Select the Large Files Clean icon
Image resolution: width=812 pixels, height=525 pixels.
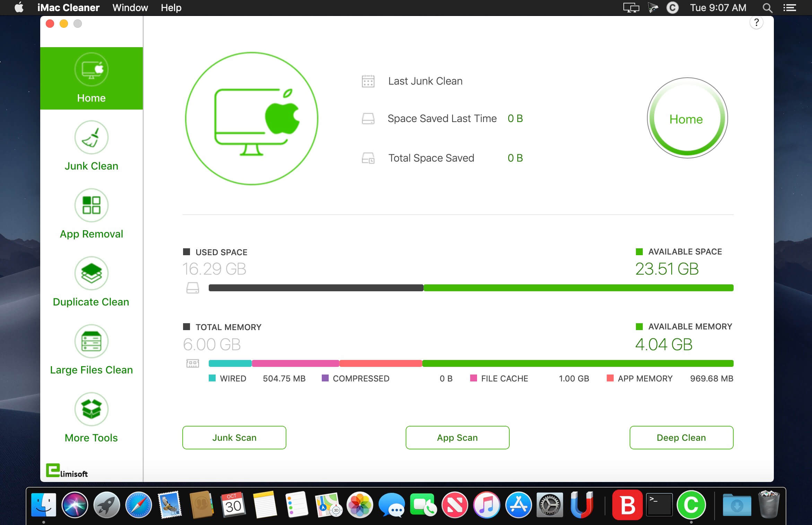pos(91,341)
